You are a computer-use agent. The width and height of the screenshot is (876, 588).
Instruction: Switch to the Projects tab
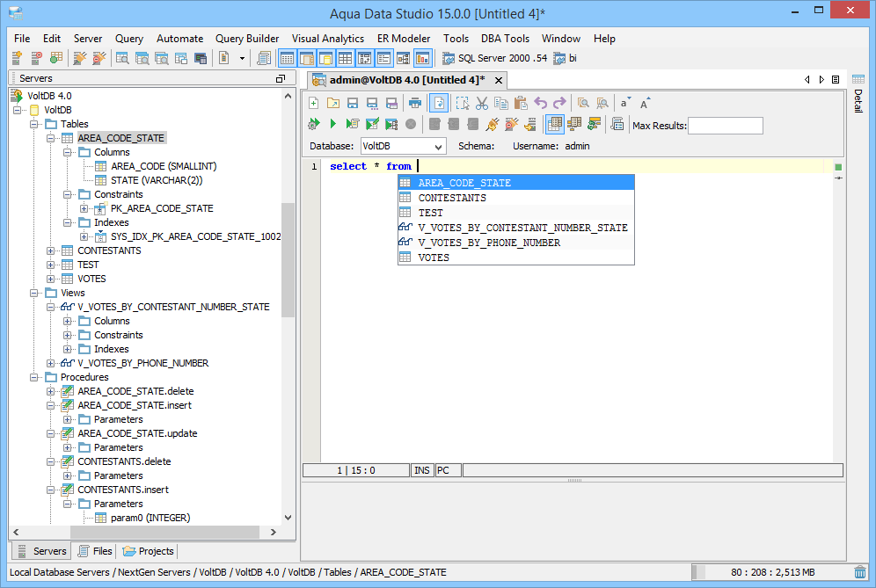(x=149, y=551)
